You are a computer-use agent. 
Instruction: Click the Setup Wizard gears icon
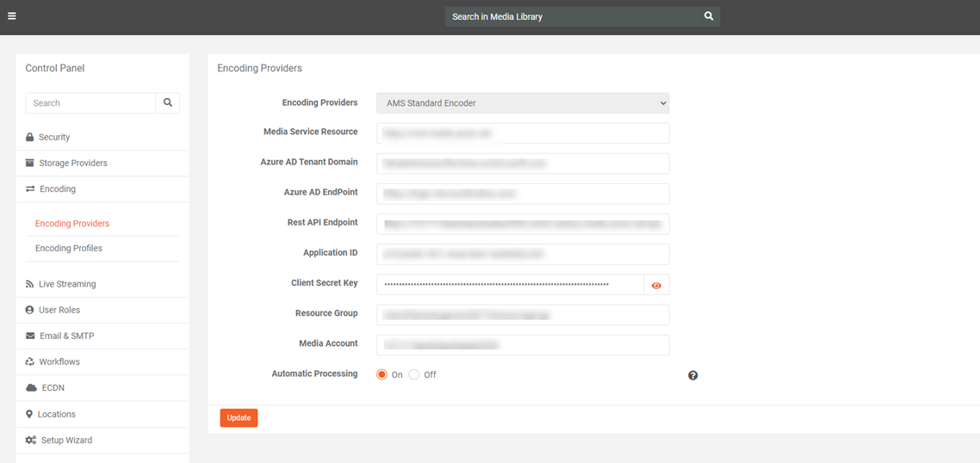tap(31, 441)
